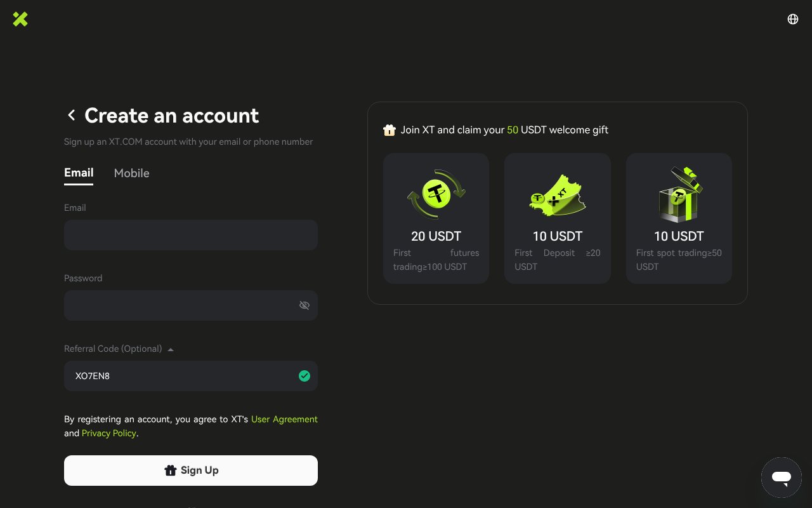Select the Email tab

click(79, 173)
